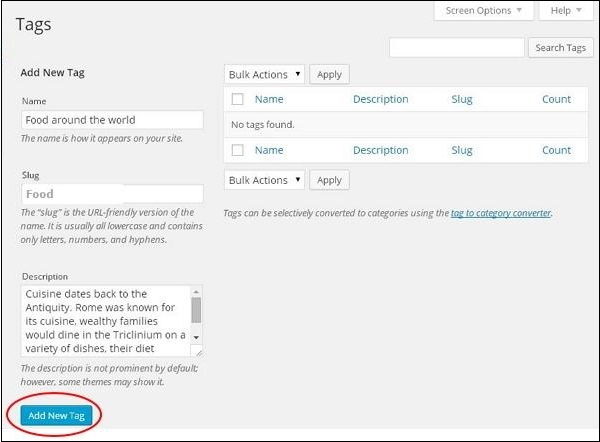Open the tag to category converter link
This screenshot has height=442, width=600.
coord(500,213)
